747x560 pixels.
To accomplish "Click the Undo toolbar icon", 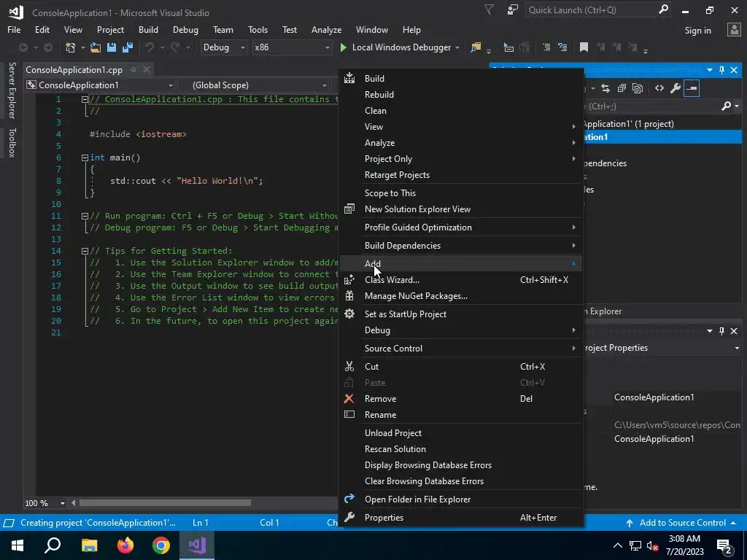I will click(x=150, y=47).
